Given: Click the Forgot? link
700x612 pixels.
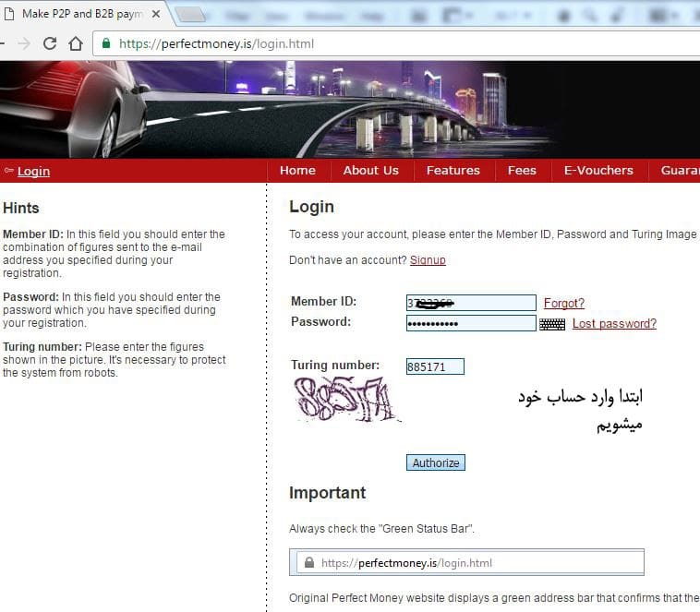Looking at the screenshot, I should pyautogui.click(x=564, y=303).
